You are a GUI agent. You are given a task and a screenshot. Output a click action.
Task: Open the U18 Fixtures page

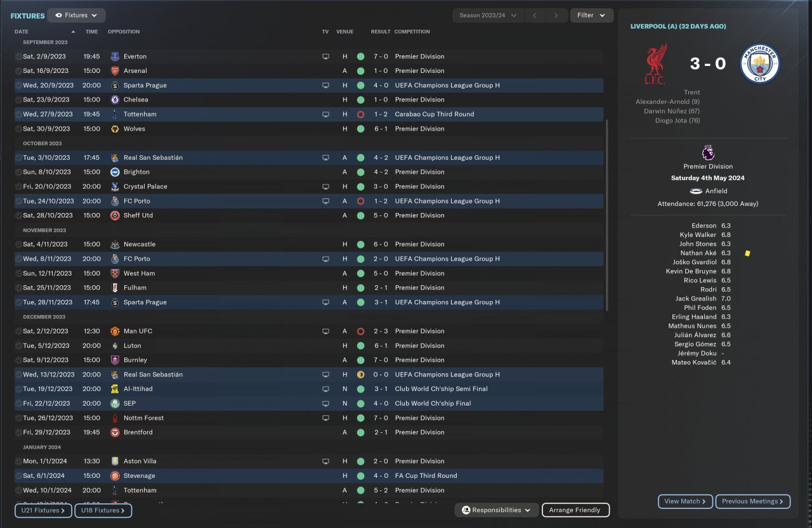[103, 510]
